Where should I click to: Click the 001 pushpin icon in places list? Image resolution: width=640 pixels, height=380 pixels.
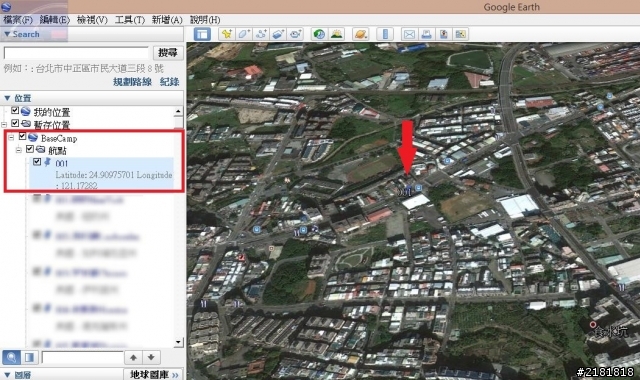click(x=47, y=162)
